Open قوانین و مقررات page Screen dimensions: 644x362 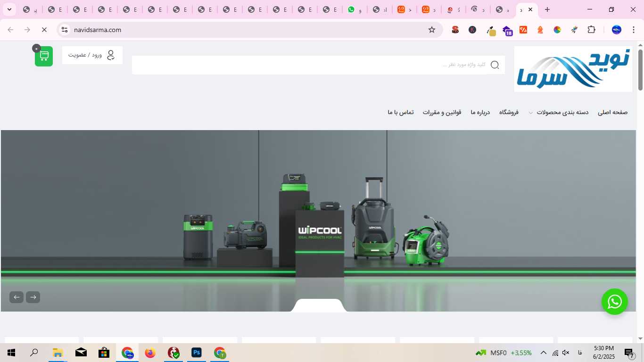click(x=442, y=112)
